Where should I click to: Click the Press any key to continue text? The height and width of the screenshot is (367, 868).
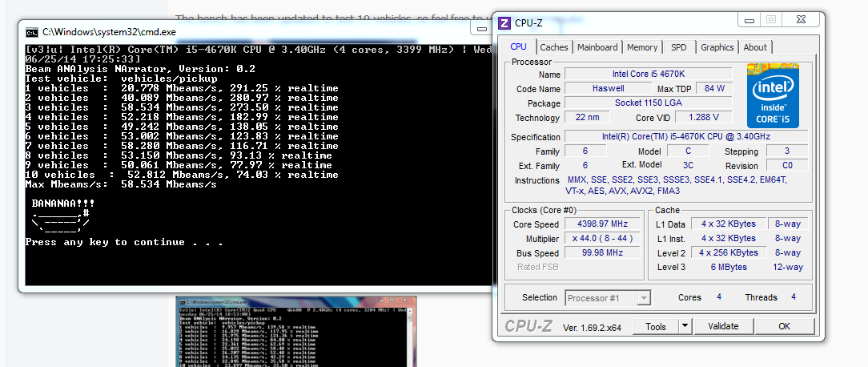click(x=125, y=242)
